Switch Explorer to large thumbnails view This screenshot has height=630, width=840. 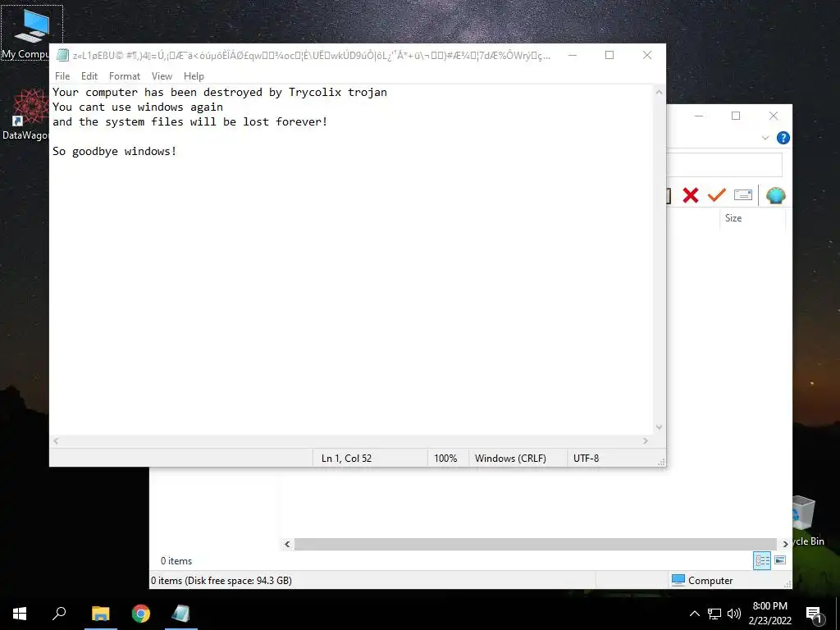click(x=780, y=560)
